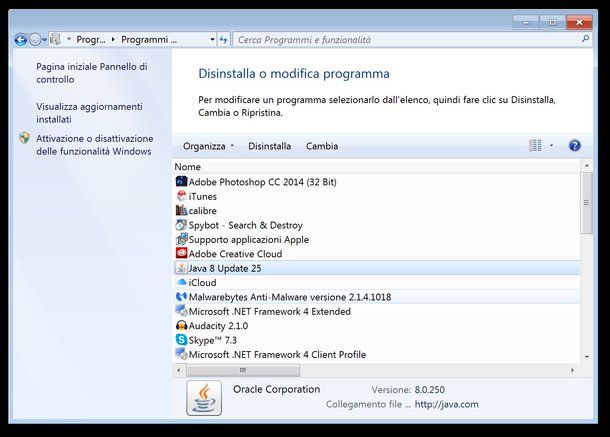Minimize the Programmi e funzionalità window
The image size is (610, 437).
[526, 22]
